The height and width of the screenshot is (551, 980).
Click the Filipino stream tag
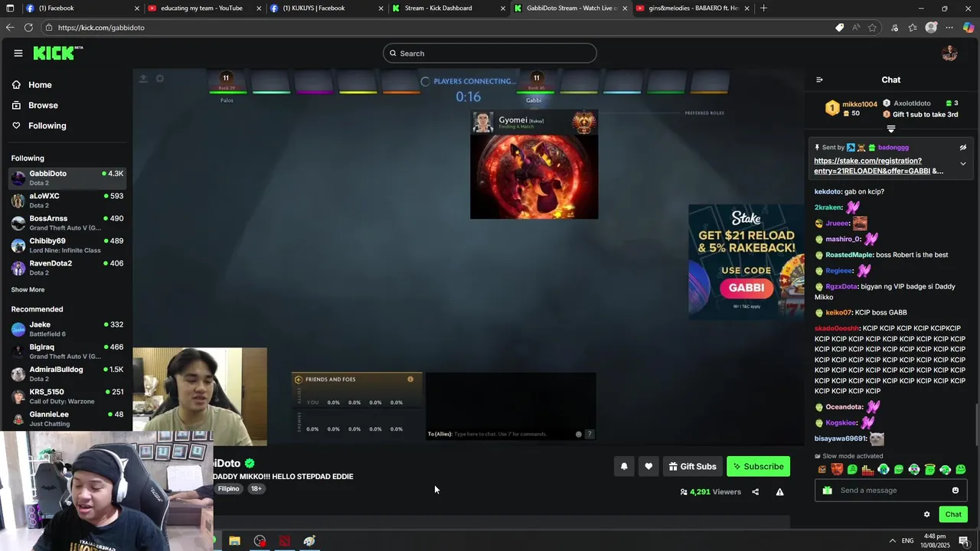point(228,489)
